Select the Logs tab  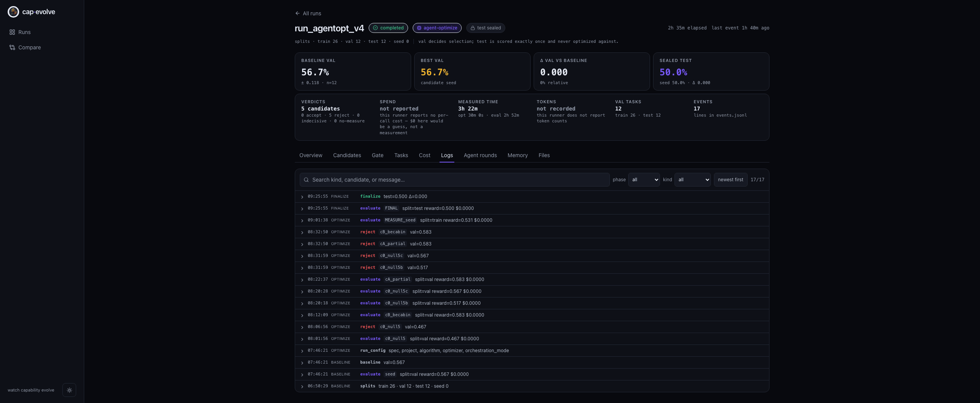tap(447, 155)
